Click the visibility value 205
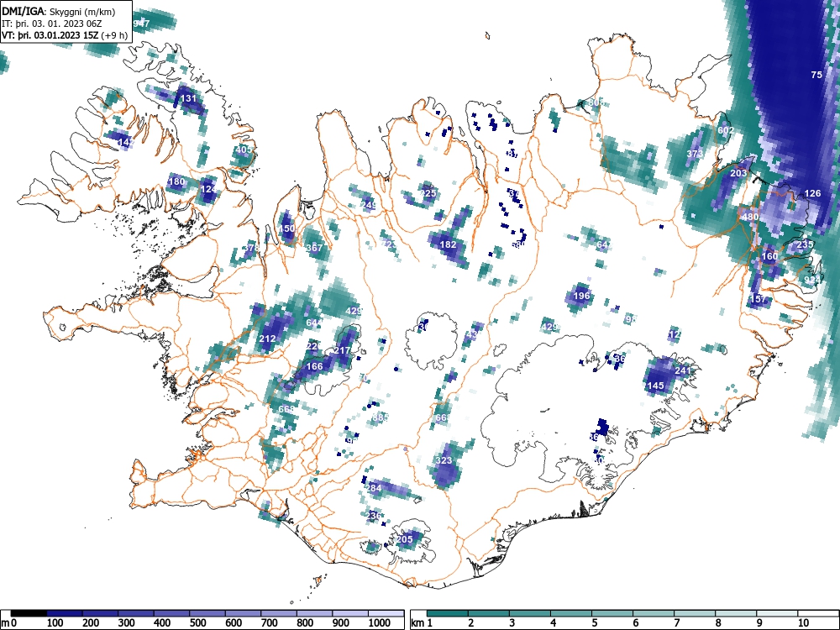 pos(405,539)
